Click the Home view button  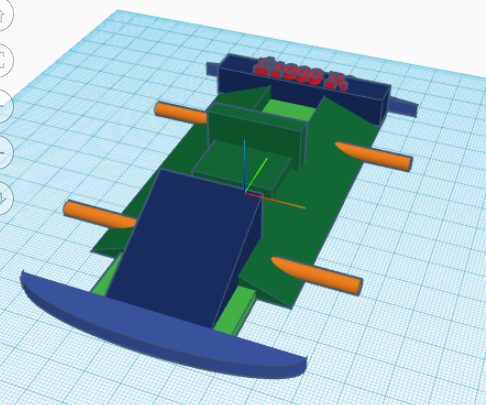click(2, 14)
